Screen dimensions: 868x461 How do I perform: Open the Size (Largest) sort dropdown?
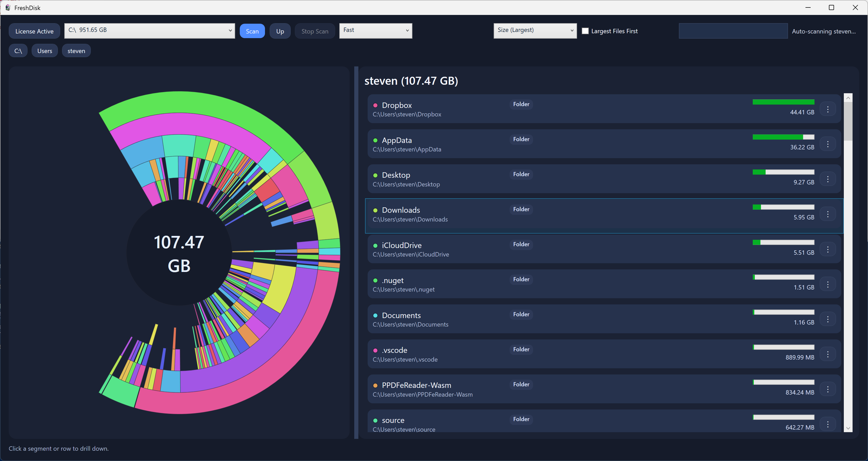(535, 30)
